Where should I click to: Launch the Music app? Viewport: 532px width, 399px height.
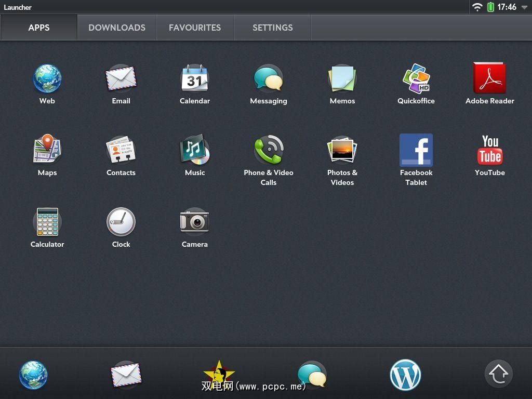(195, 149)
